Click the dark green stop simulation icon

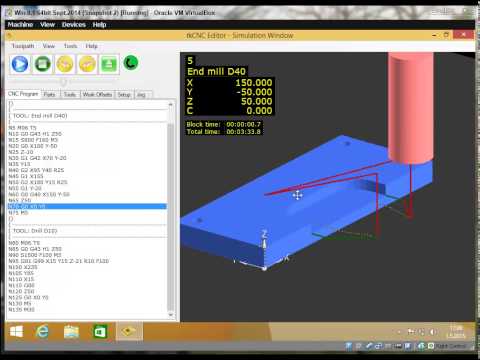pos(42,64)
